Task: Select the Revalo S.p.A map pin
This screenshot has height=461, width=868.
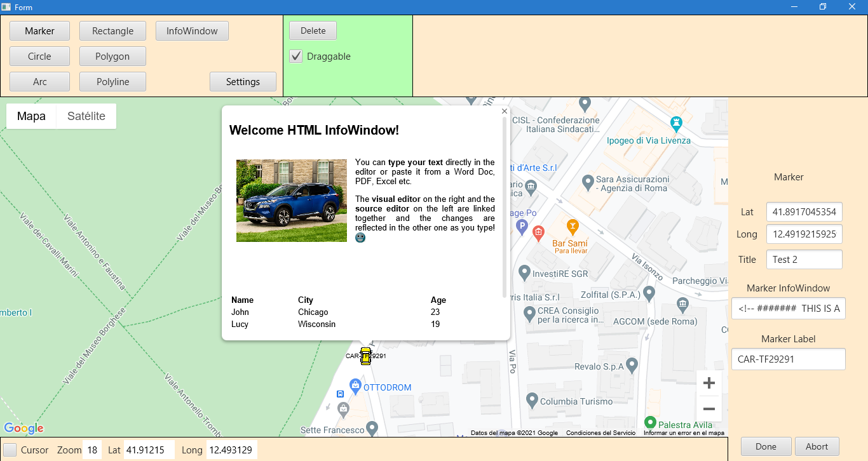Action: point(632,365)
